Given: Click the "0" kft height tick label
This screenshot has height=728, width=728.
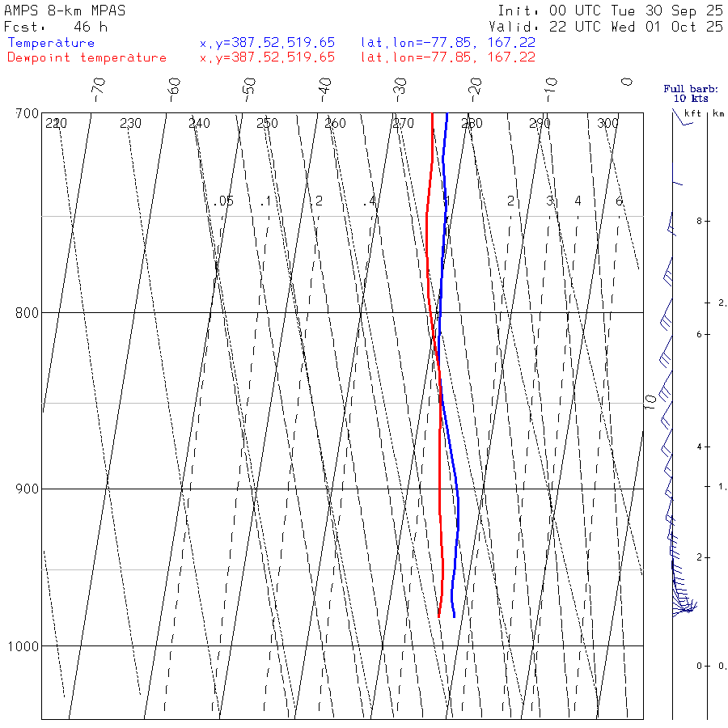Looking at the screenshot, I should tap(699, 667).
